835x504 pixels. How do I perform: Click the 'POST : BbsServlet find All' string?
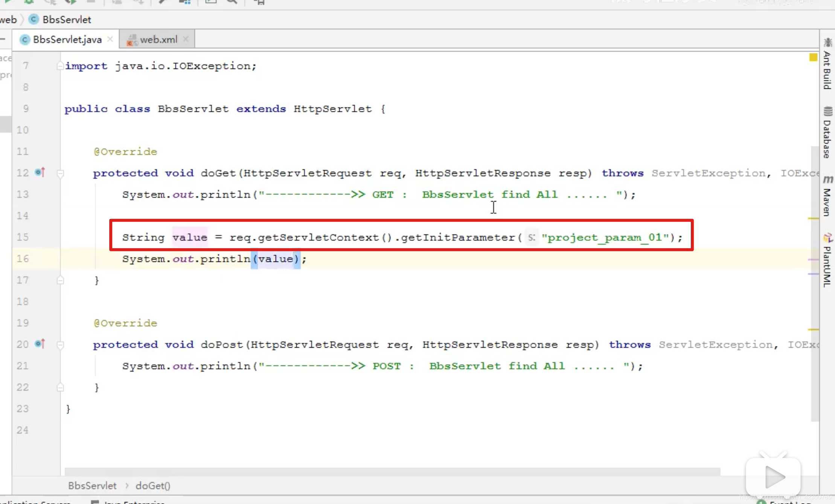[444, 366]
